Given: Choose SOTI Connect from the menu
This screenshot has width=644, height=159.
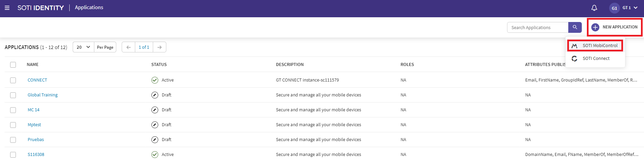Looking at the screenshot, I should point(596,59).
